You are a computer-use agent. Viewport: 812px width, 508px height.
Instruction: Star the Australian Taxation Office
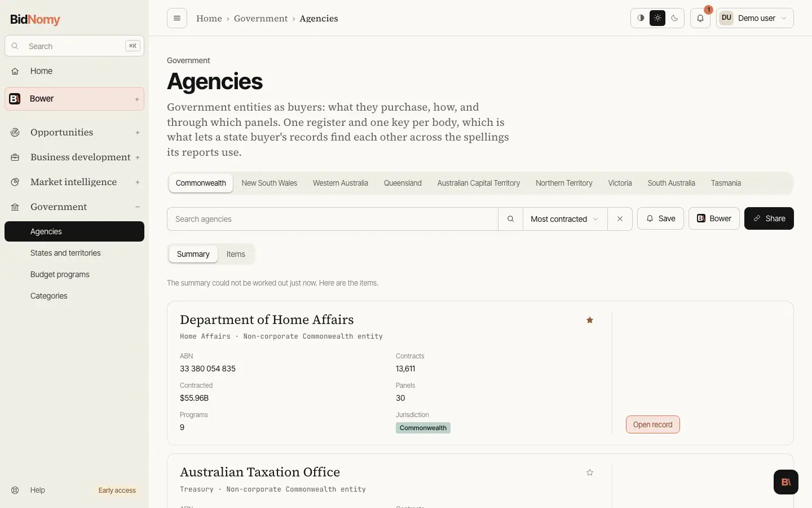tap(590, 472)
